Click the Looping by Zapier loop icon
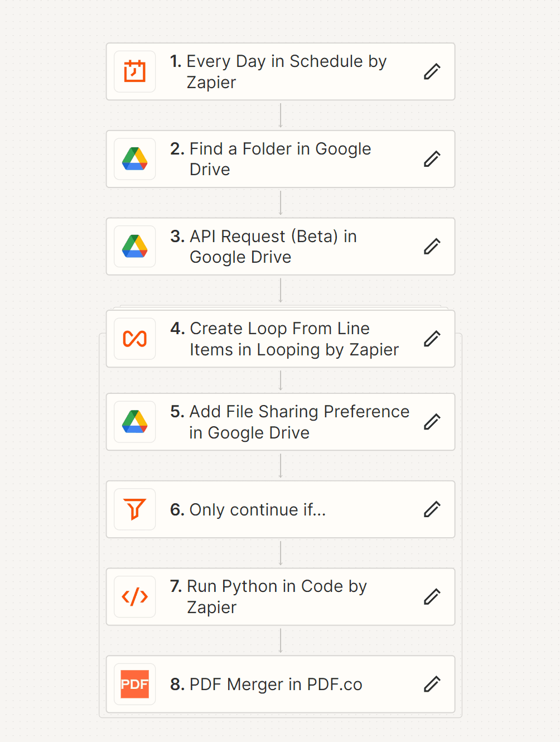This screenshot has width=560, height=742. 134,339
